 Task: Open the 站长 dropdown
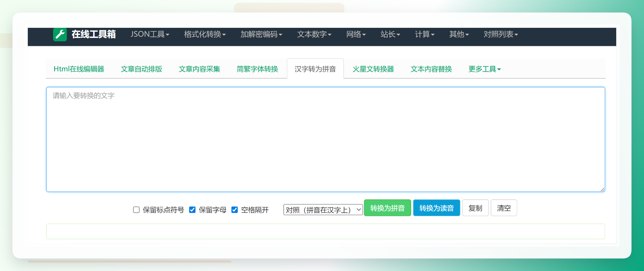click(x=390, y=34)
